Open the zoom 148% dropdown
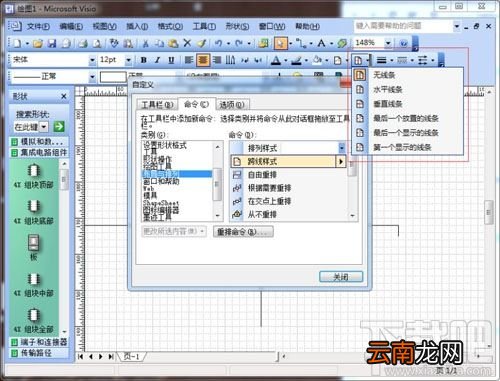The image size is (500, 381). pyautogui.click(x=388, y=43)
